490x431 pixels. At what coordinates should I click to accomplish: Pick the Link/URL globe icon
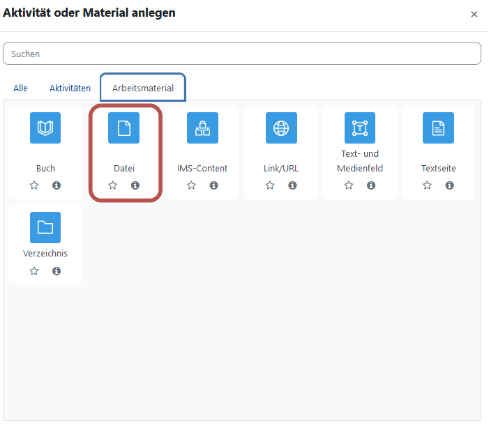281,128
